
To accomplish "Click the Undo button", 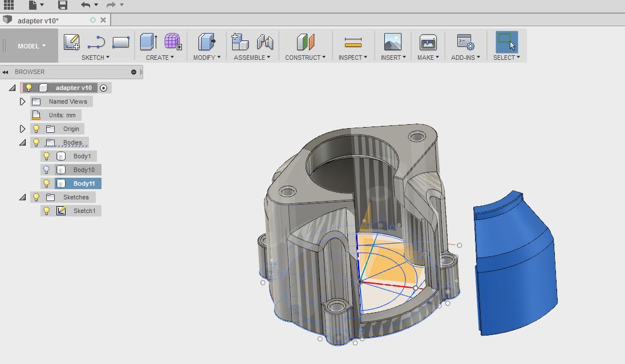I will 86,5.
